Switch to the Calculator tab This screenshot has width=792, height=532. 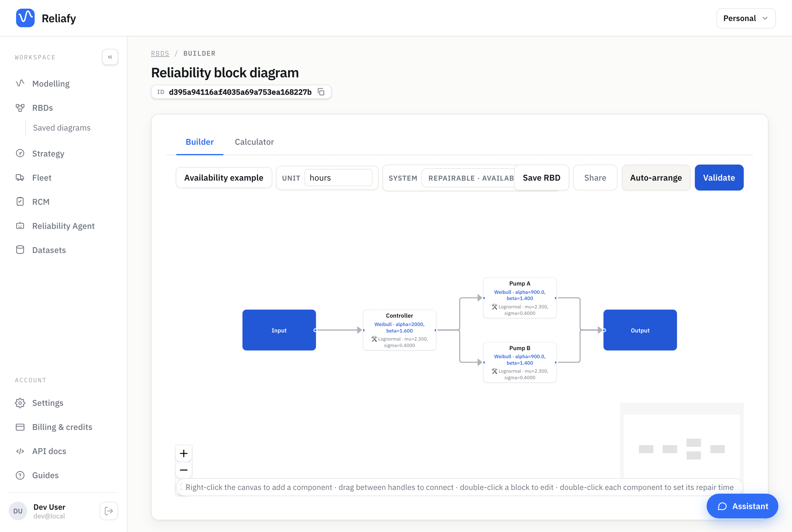254,142
